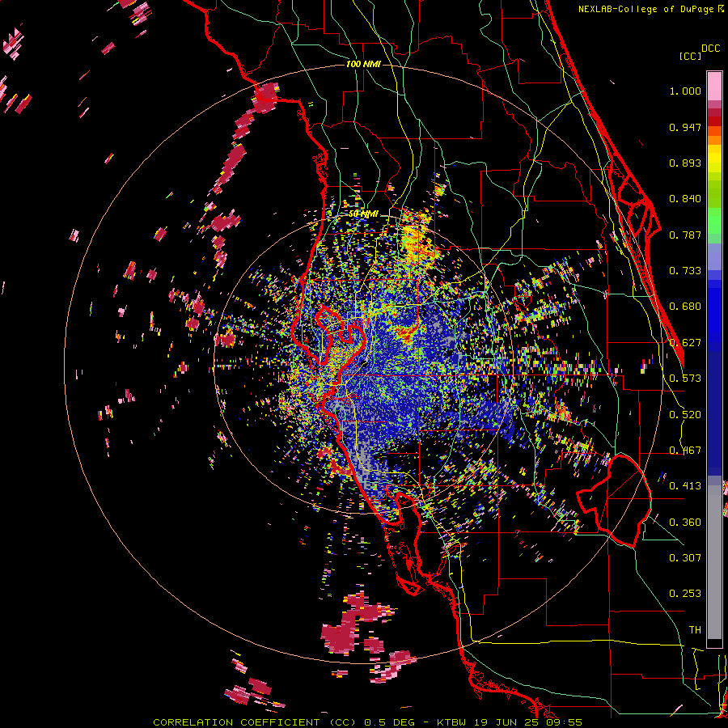Click the 100 NMI range ring label
Viewport: 728px width, 728px height.
point(363,64)
